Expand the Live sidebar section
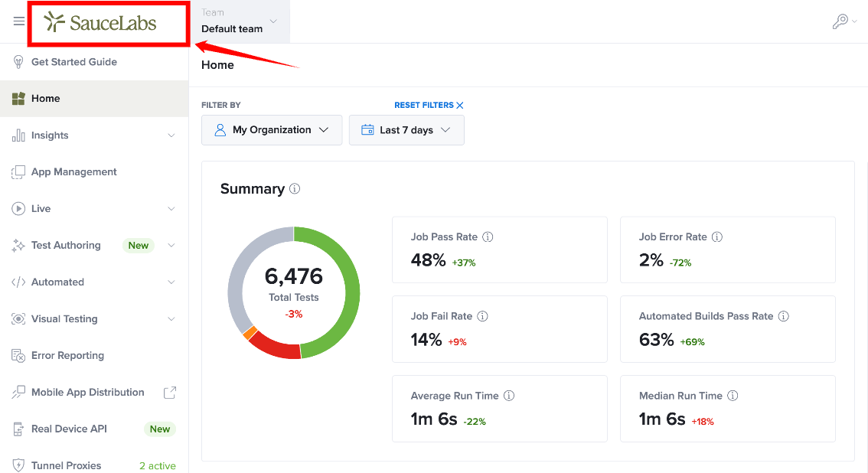 171,208
